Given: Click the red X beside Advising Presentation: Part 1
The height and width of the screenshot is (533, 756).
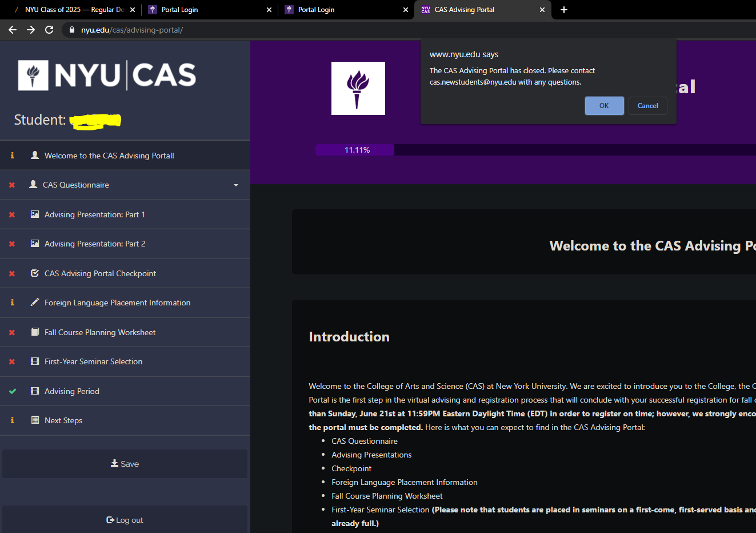Looking at the screenshot, I should click(x=12, y=215).
